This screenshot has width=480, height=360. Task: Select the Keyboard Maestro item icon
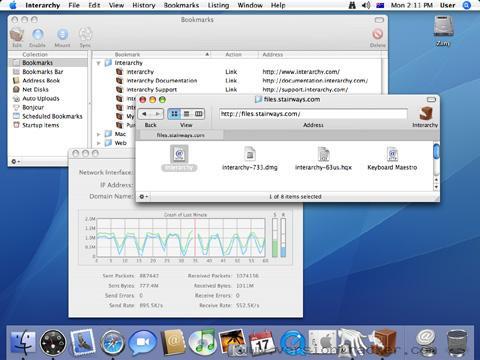click(x=392, y=154)
